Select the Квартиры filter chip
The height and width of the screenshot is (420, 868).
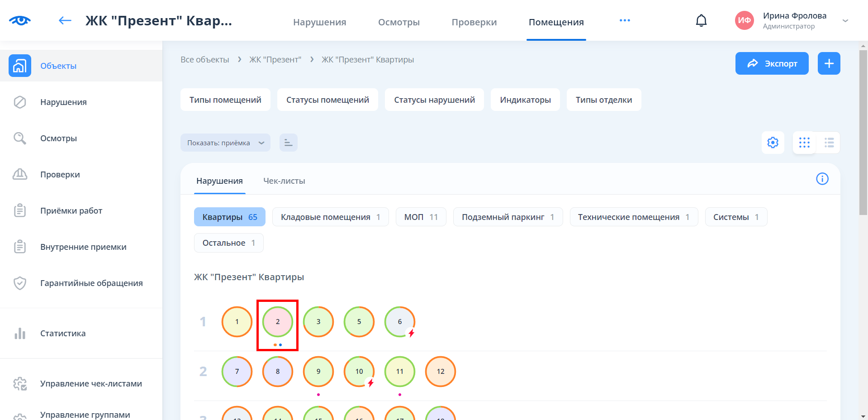[x=229, y=217]
